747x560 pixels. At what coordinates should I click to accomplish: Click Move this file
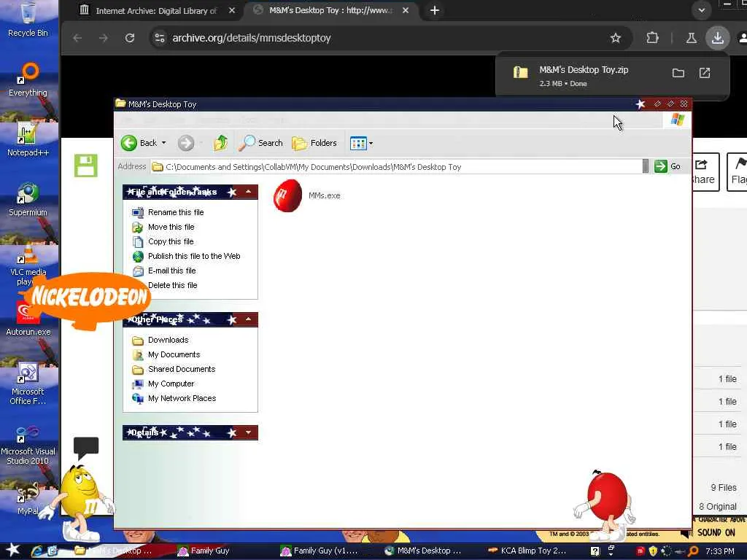[x=171, y=227]
